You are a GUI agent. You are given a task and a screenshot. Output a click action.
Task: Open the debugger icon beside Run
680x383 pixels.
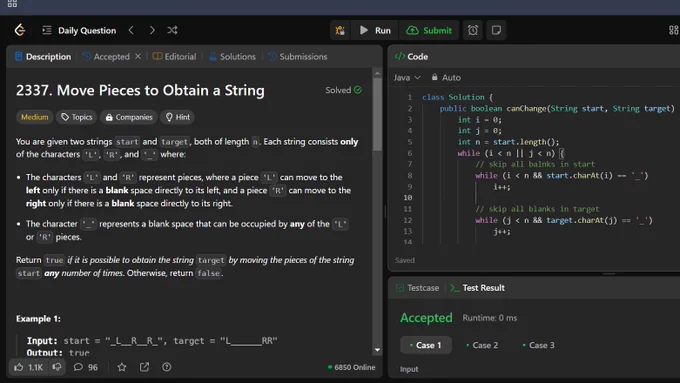pyautogui.click(x=340, y=30)
